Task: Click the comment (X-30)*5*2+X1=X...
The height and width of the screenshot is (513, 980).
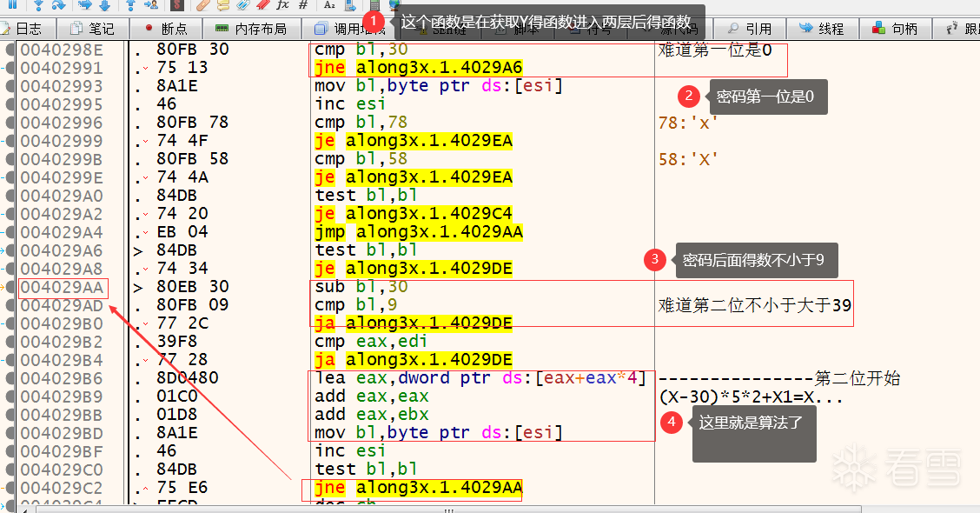Action: 750,397
